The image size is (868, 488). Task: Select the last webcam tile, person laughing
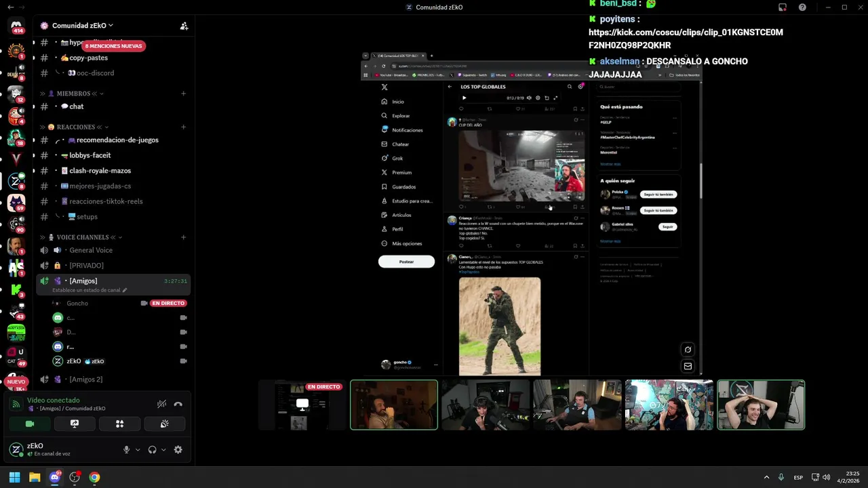coord(761,405)
